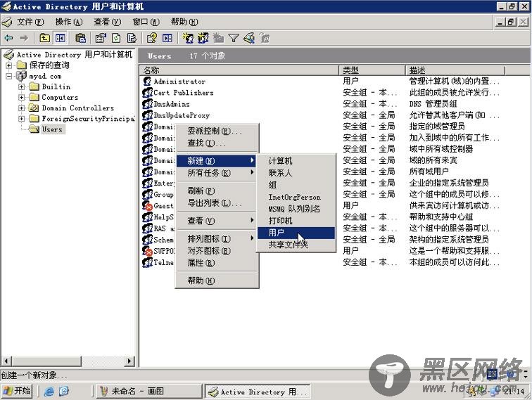Expand the 保存的查询 tree node
The width and height of the screenshot is (532, 400).
click(9, 65)
